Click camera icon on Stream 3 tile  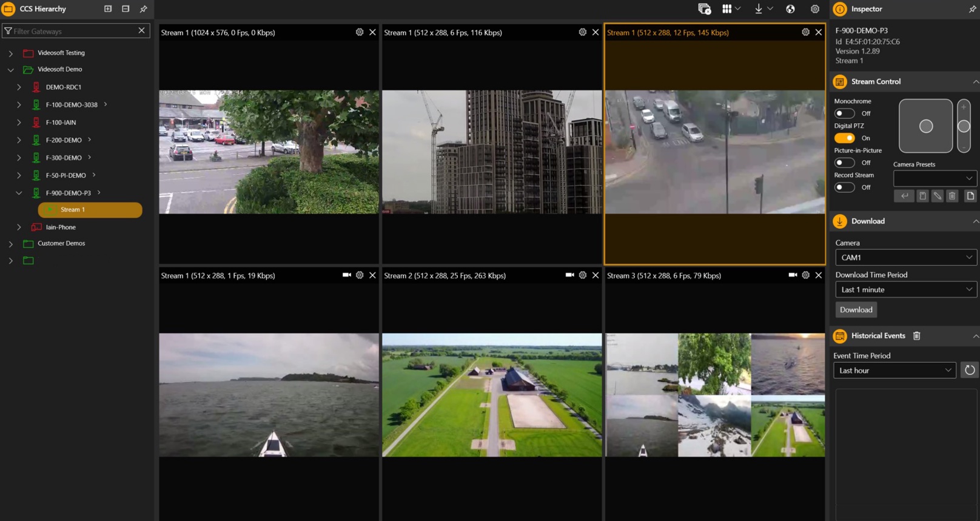pos(793,275)
